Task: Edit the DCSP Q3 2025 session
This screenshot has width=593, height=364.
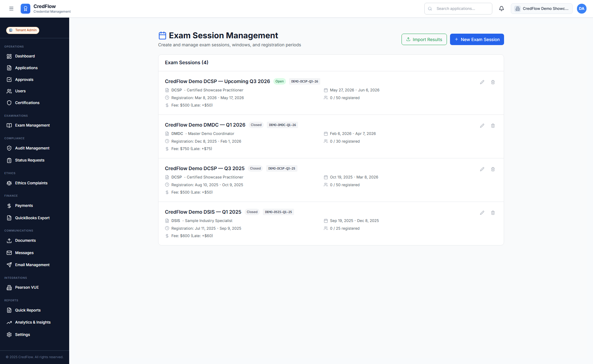Action: pyautogui.click(x=482, y=169)
